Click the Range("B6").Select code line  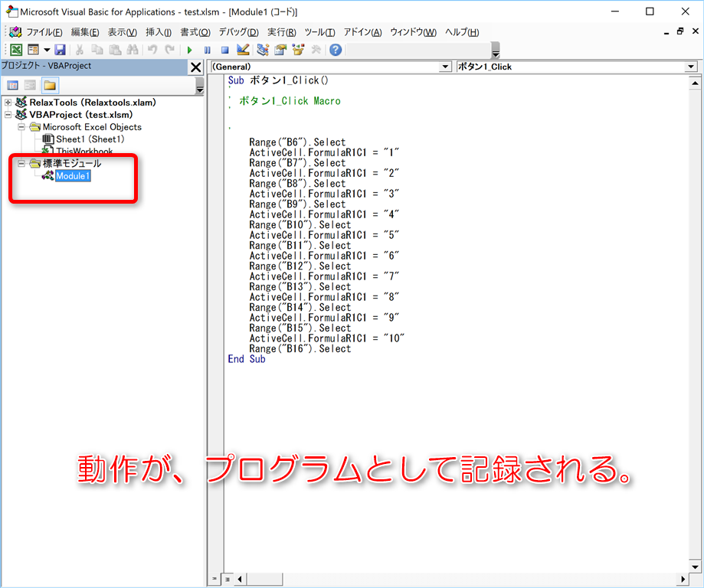[x=297, y=142]
